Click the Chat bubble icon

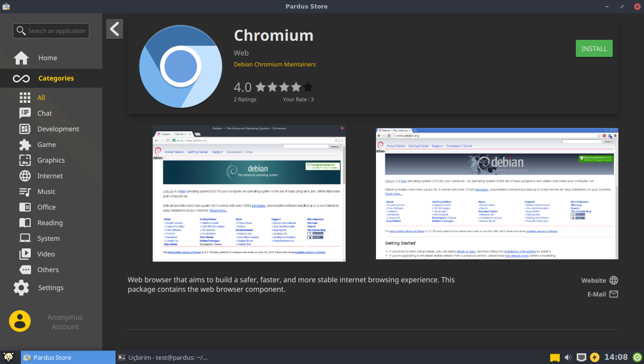pos(25,113)
